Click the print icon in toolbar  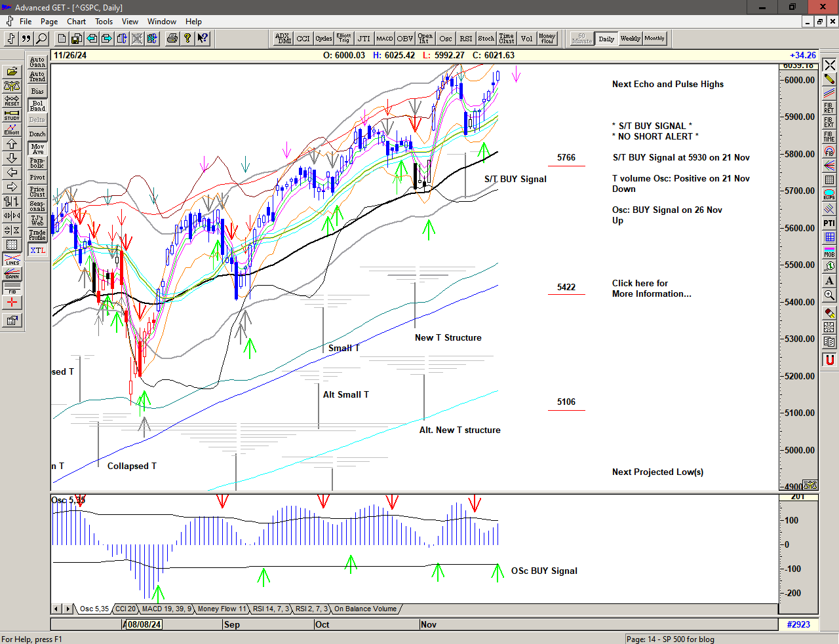pyautogui.click(x=172, y=39)
